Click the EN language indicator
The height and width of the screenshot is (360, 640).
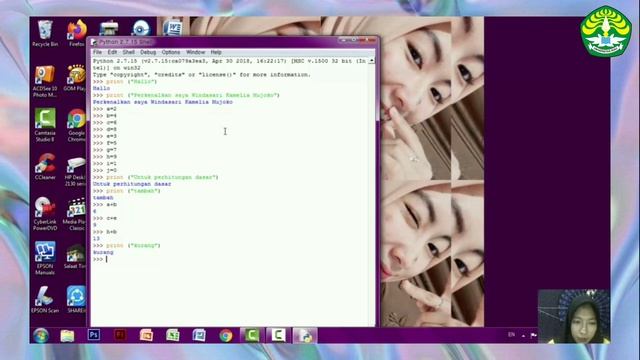click(x=511, y=335)
